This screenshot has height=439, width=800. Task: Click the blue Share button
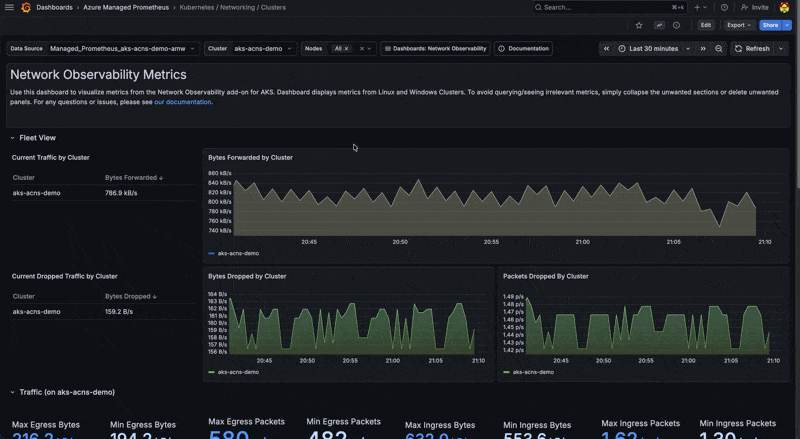pyautogui.click(x=770, y=25)
